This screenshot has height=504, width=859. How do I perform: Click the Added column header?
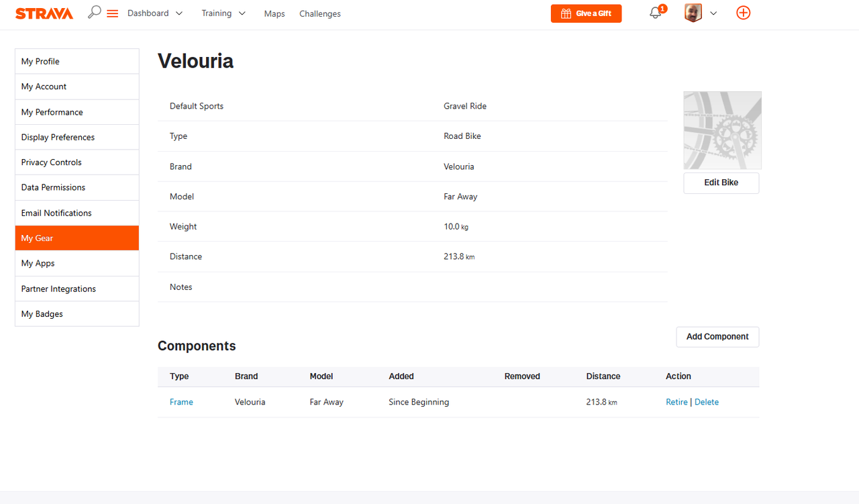[x=401, y=376]
